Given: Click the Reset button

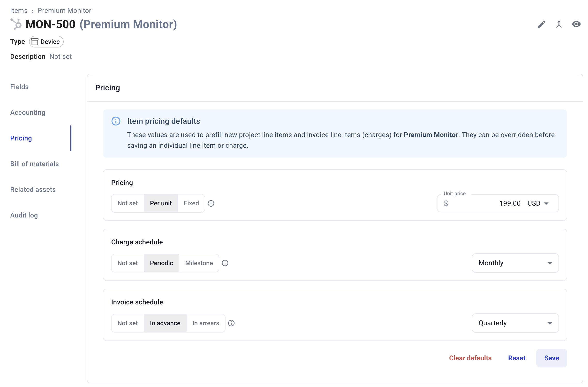Looking at the screenshot, I should pos(517,358).
